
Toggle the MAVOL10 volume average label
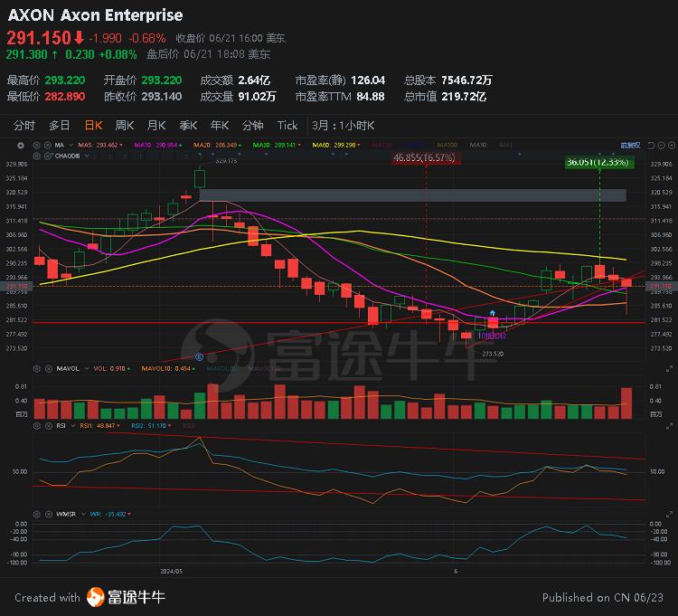(168, 368)
